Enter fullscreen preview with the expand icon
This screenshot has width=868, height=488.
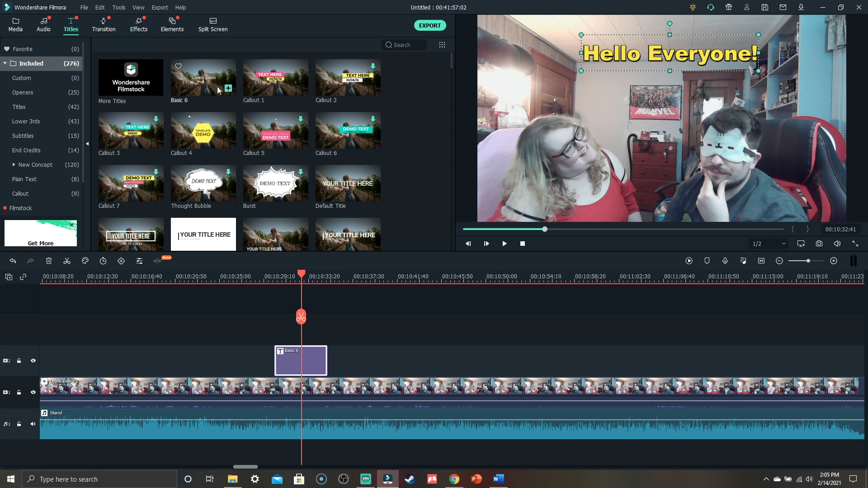855,244
